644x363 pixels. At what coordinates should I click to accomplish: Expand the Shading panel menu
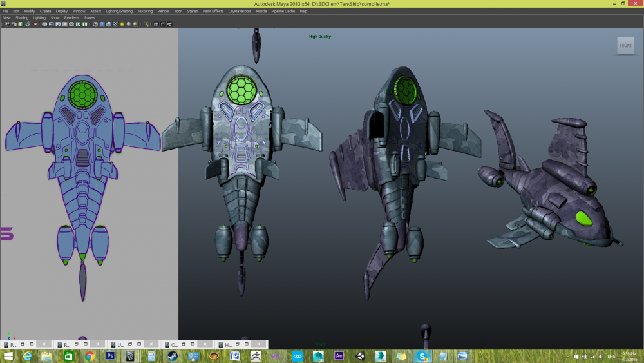[x=22, y=18]
